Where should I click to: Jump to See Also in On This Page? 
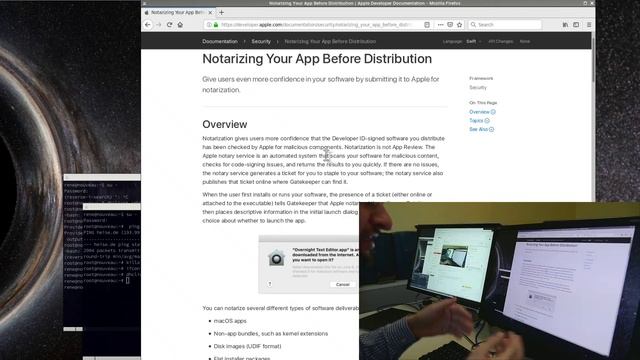482,129
